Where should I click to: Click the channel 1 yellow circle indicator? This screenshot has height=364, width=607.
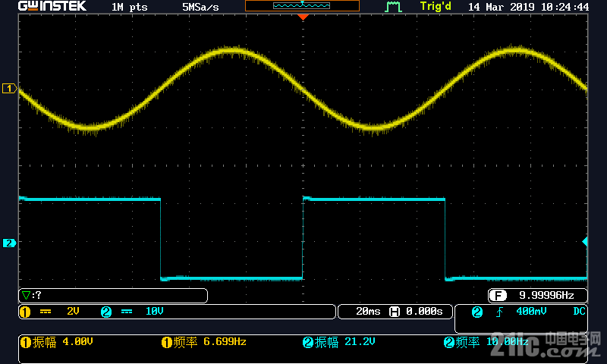pyautogui.click(x=25, y=312)
